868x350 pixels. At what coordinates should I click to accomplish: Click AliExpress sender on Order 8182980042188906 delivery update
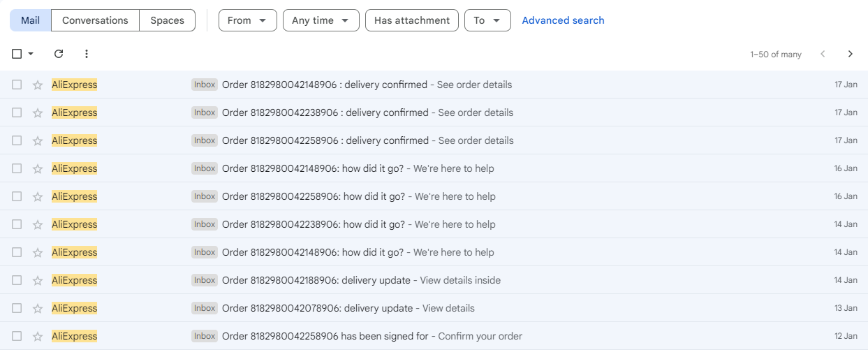[75, 280]
